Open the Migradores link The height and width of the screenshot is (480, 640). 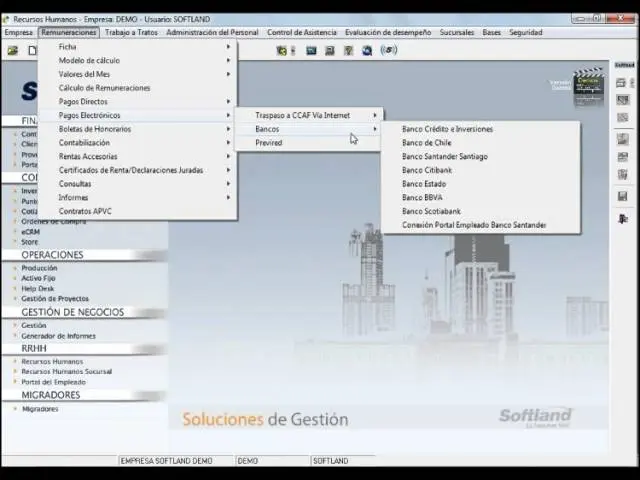tap(40, 409)
